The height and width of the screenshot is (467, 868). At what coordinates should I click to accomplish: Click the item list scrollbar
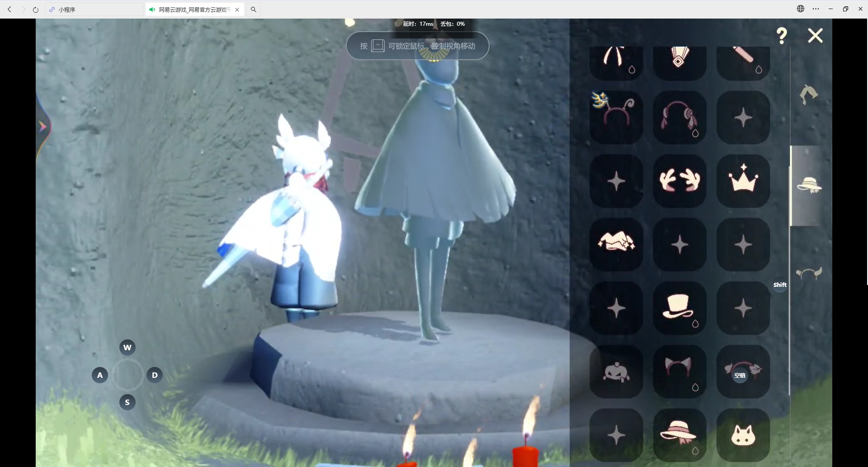tap(790, 272)
